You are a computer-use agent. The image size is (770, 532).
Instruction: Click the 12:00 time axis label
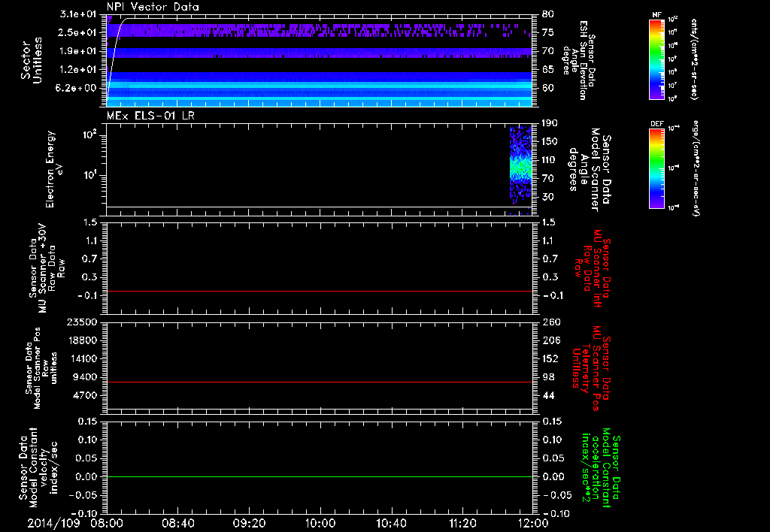(x=534, y=523)
